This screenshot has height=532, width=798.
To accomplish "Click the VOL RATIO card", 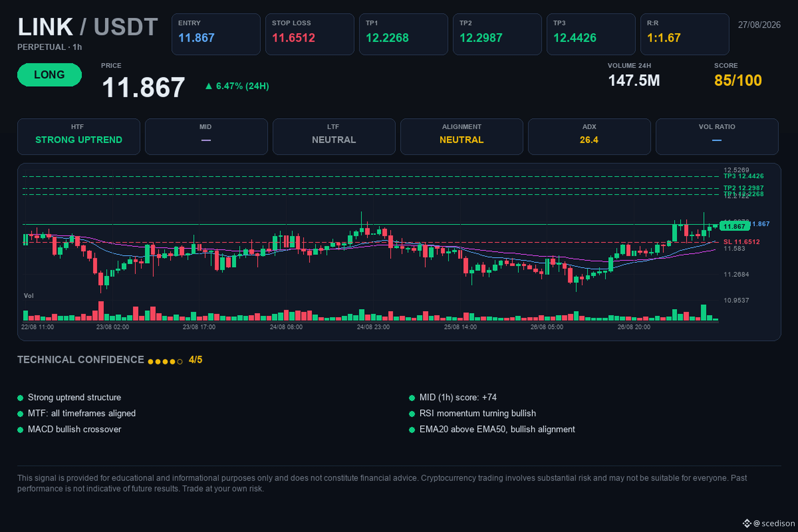I will (x=717, y=136).
